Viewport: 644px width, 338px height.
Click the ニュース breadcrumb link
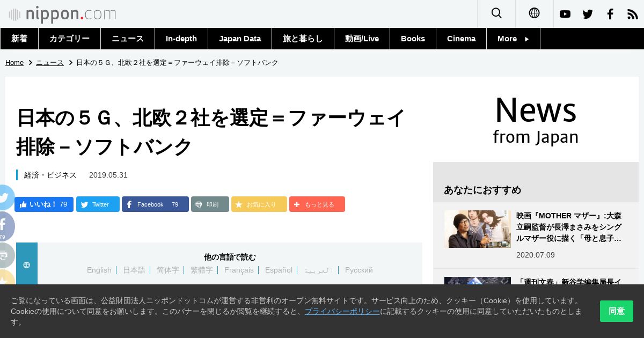(50, 63)
